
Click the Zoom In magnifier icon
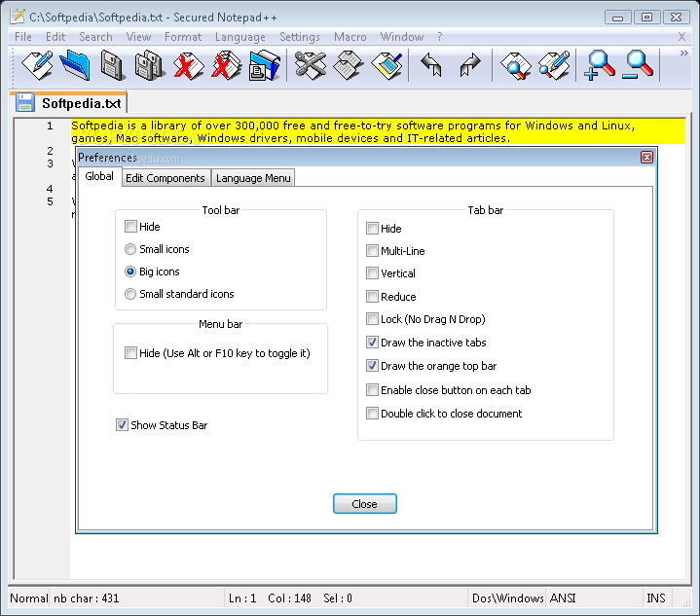[599, 65]
